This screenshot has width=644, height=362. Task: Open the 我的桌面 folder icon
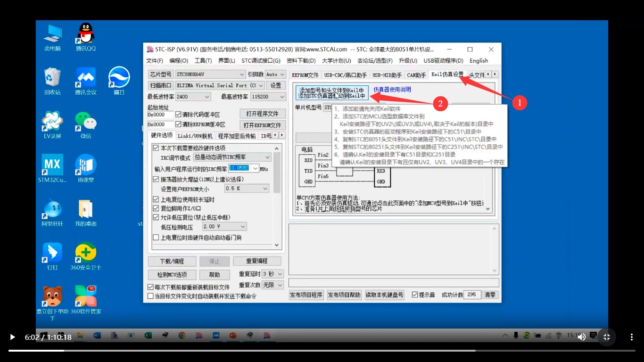click(x=85, y=212)
